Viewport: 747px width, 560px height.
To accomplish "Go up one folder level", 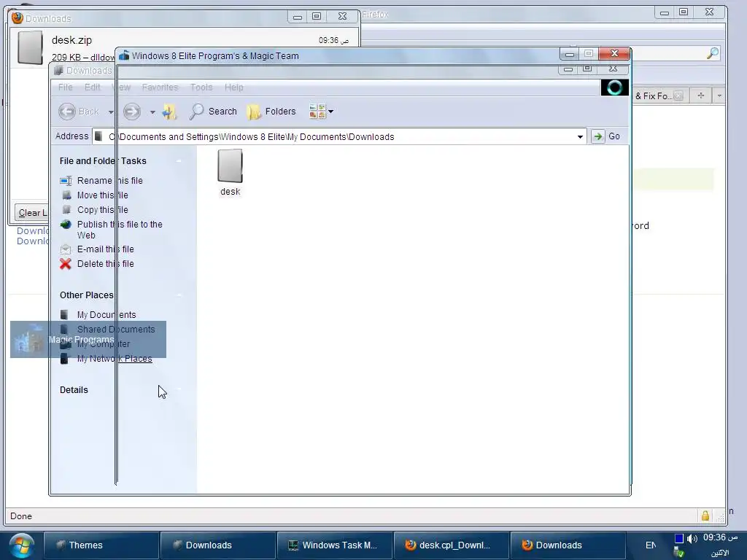I will [169, 112].
